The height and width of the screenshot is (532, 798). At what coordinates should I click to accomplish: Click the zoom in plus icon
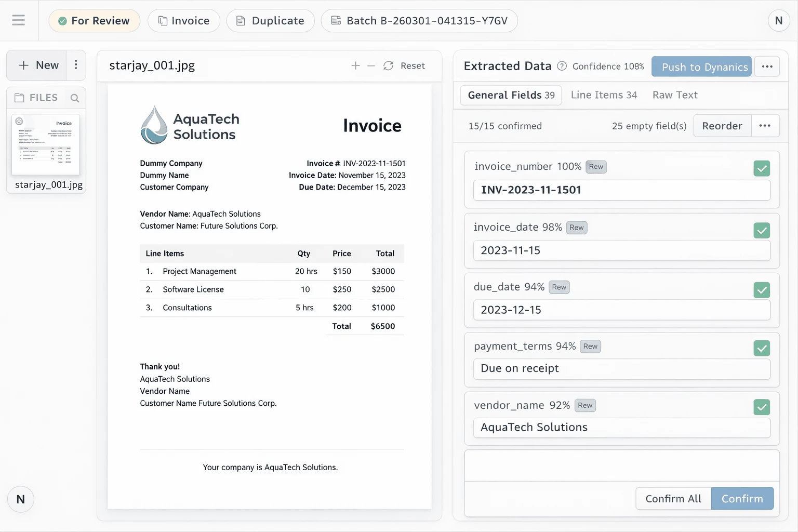[x=355, y=65]
